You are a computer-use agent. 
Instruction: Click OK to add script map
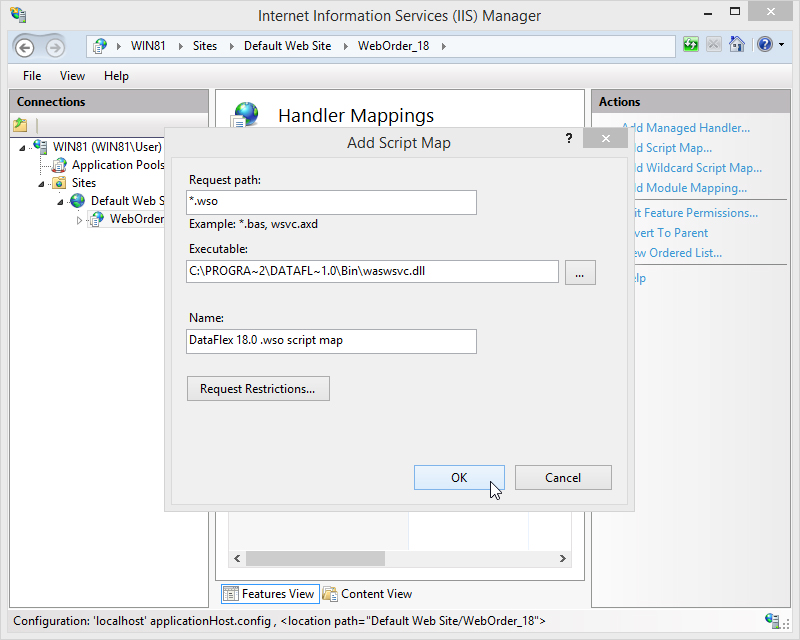(459, 478)
